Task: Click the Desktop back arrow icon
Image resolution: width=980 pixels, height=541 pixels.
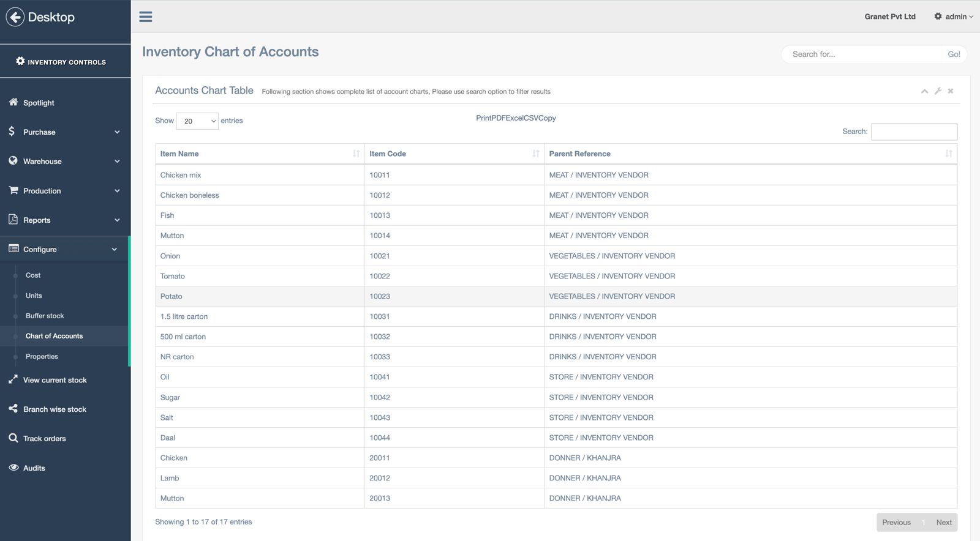Action: (x=15, y=17)
